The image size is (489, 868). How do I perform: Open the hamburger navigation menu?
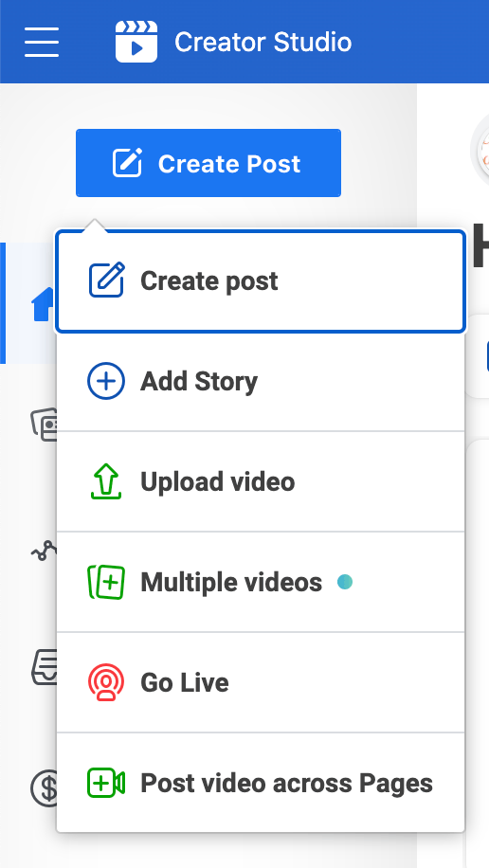(42, 42)
